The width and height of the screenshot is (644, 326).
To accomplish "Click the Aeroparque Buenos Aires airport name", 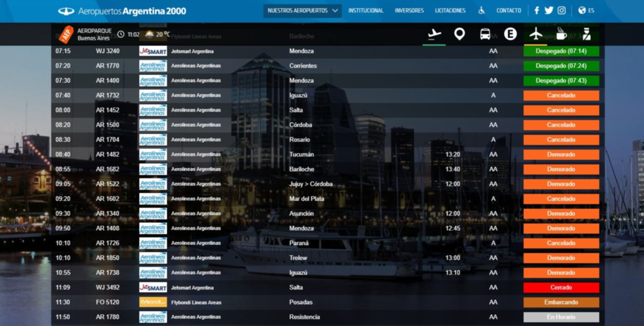I will point(95,34).
